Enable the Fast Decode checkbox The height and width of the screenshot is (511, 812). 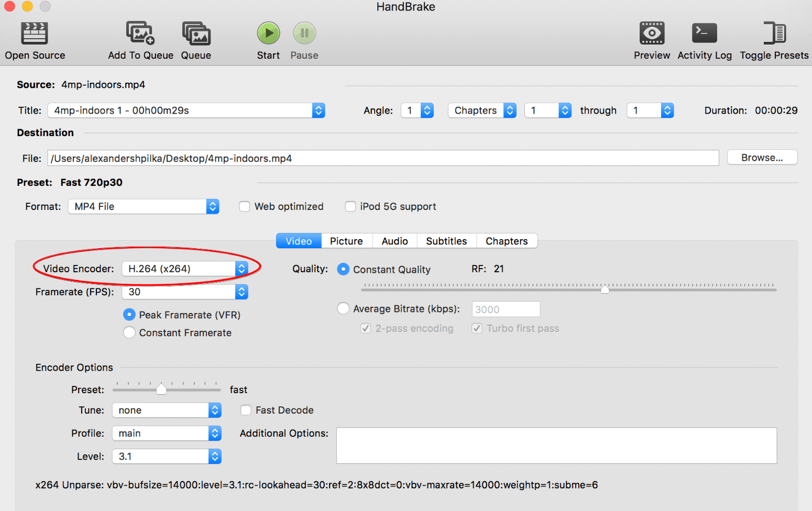[246, 410]
